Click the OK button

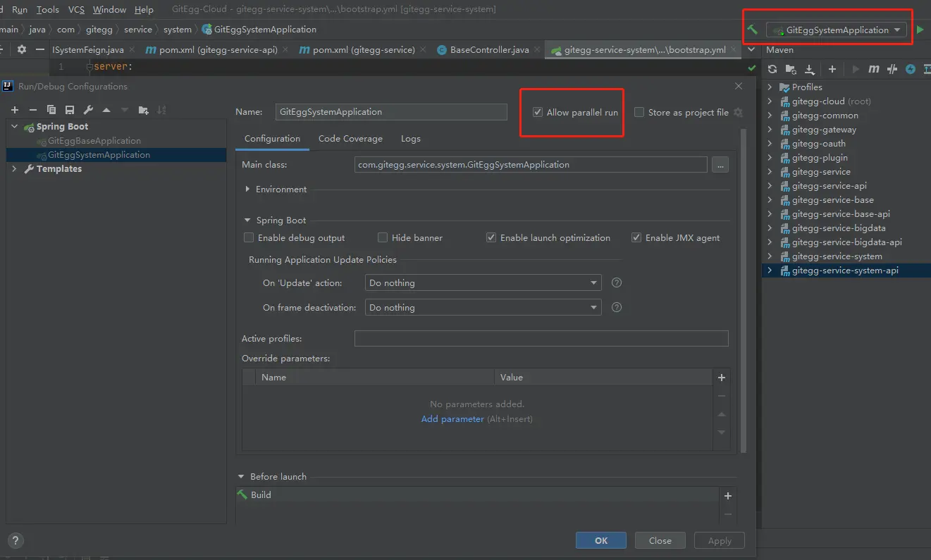pyautogui.click(x=601, y=540)
